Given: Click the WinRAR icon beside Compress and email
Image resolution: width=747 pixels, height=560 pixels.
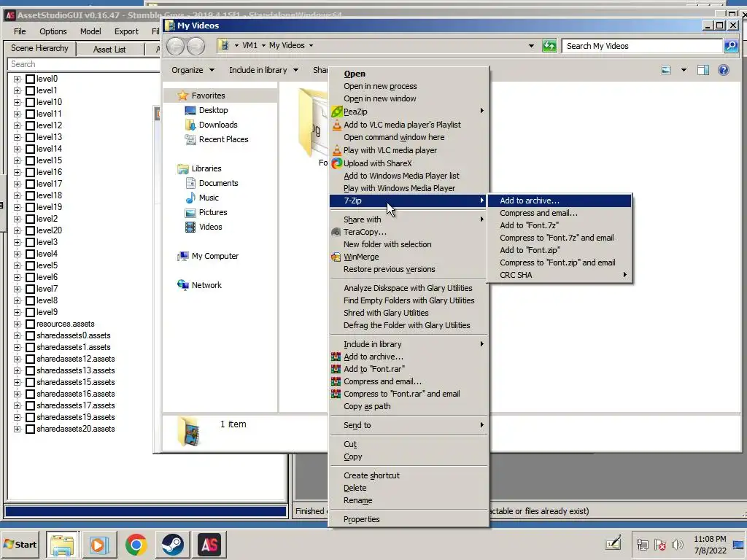Looking at the screenshot, I should pyautogui.click(x=336, y=381).
